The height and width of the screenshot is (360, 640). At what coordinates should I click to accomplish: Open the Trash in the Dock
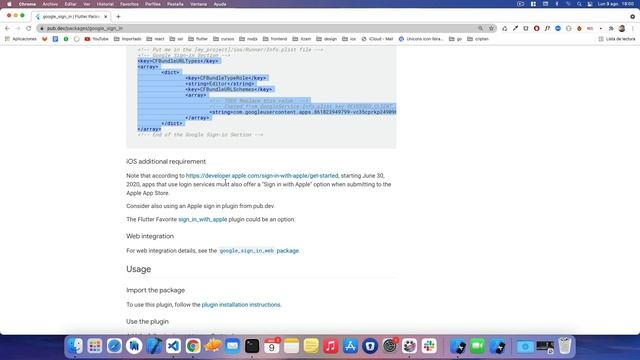[565, 346]
